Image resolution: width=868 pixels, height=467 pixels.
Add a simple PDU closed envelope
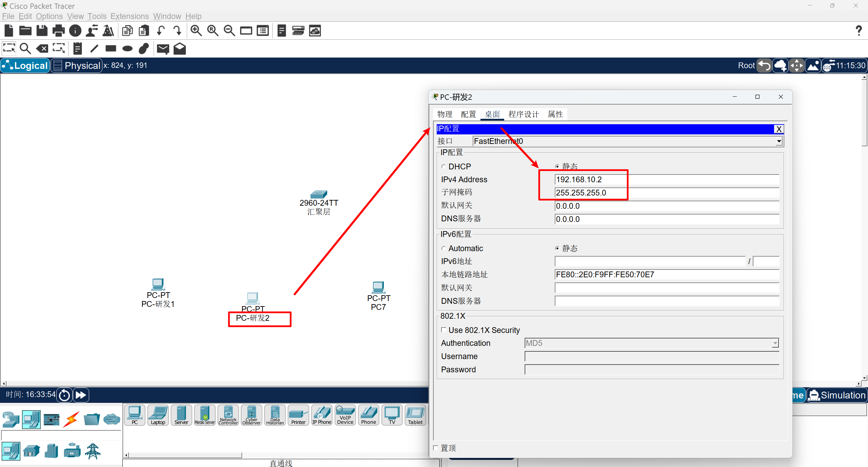pyautogui.click(x=163, y=49)
